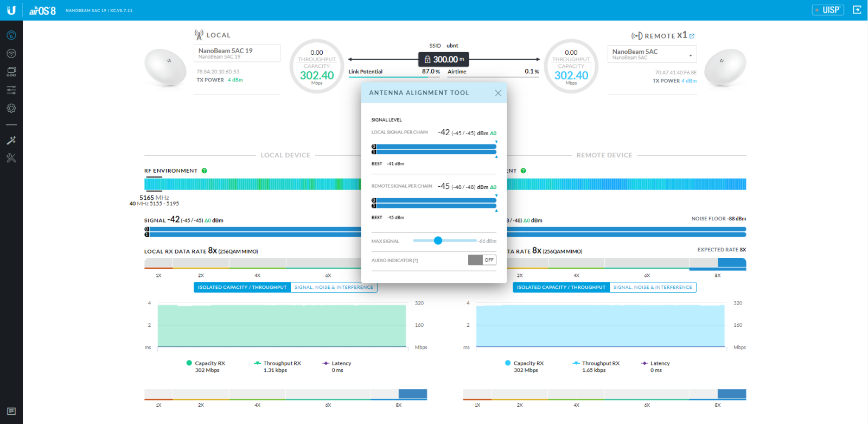Click the local throughput area chart
This screenshot has width=868, height=424.
coord(282,326)
